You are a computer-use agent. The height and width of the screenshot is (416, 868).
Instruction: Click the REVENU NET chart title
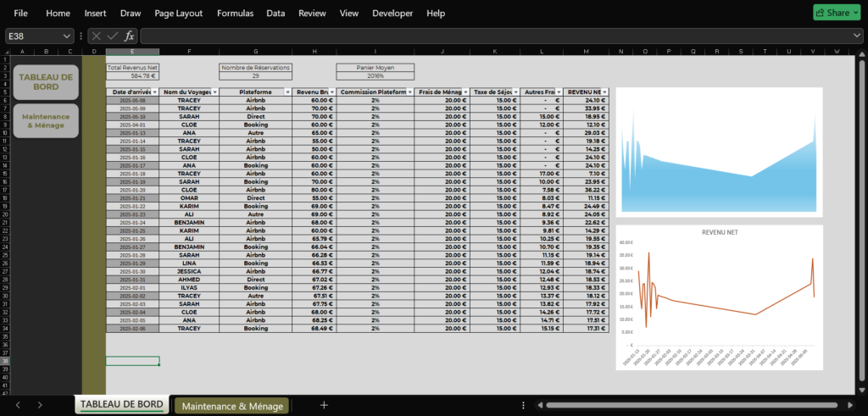(720, 232)
